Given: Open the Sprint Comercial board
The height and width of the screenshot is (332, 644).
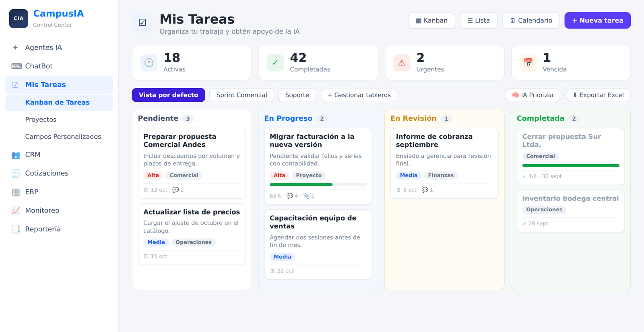Looking at the screenshot, I should pos(242,95).
